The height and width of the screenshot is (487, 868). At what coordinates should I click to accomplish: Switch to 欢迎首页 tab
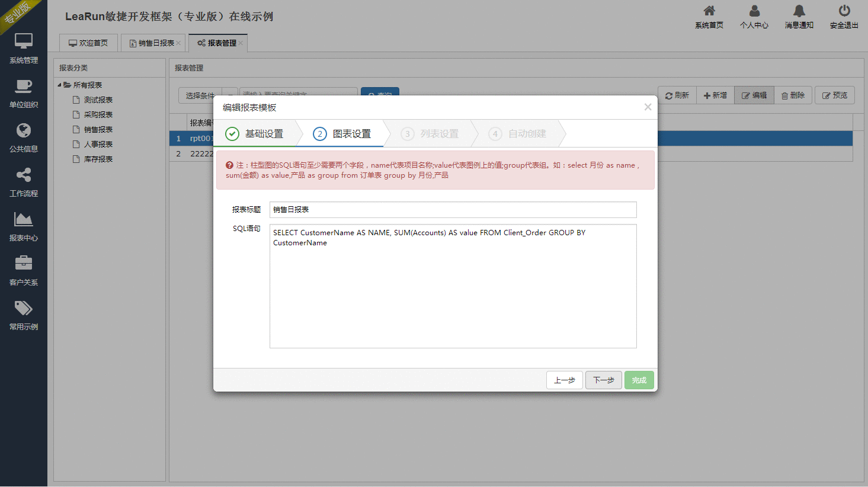tap(88, 43)
